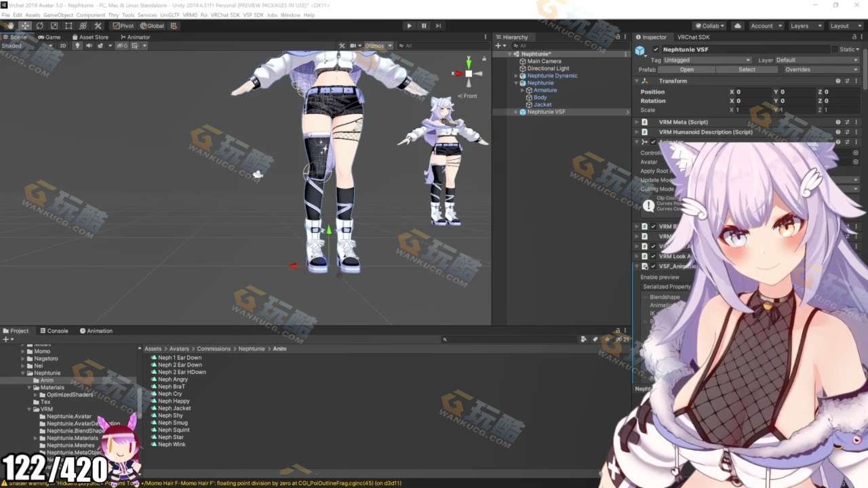Open the Transform component help icon
Viewport: 868px width, 488px height.
(x=838, y=81)
